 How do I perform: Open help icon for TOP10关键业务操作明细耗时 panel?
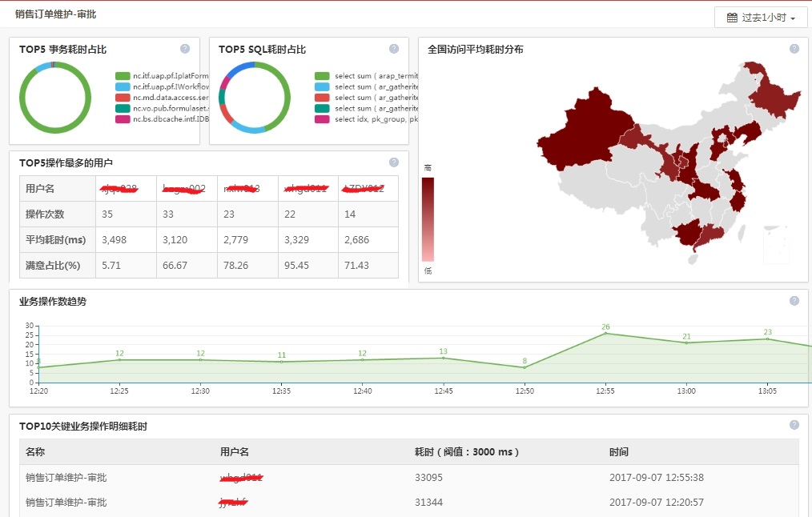[794, 425]
